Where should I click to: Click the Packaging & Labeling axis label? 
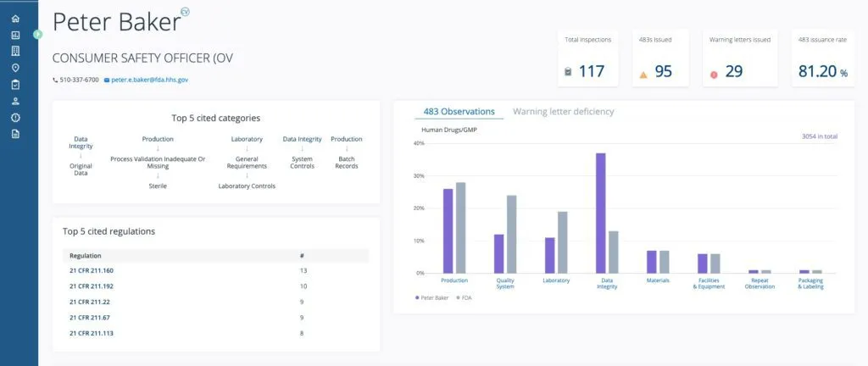pos(810,284)
